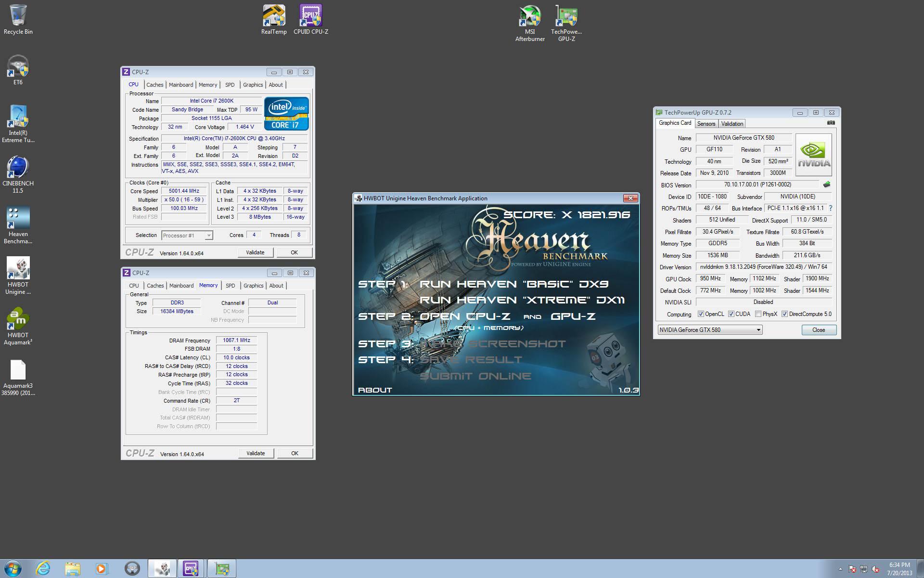
Task: Click the Core Speed value field
Action: point(184,191)
